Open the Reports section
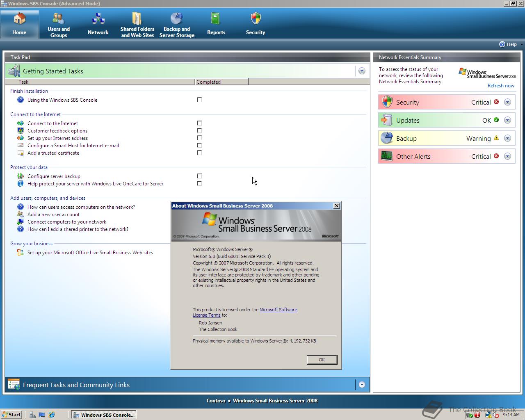Screen dimensions: 525x420 click(216, 24)
